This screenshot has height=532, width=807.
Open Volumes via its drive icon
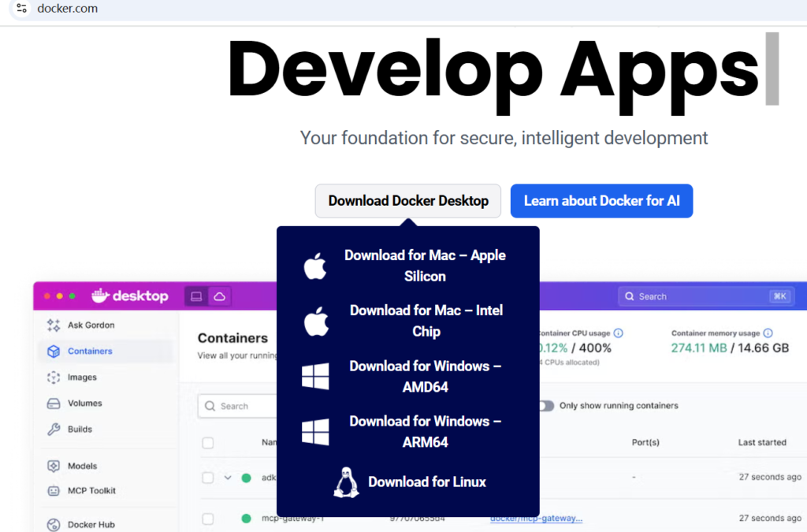pos(54,404)
